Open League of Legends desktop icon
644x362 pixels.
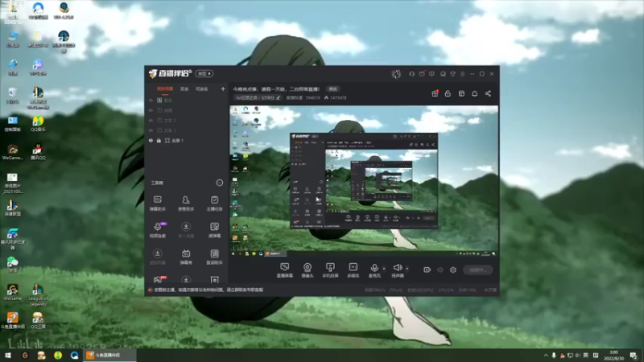(x=38, y=295)
